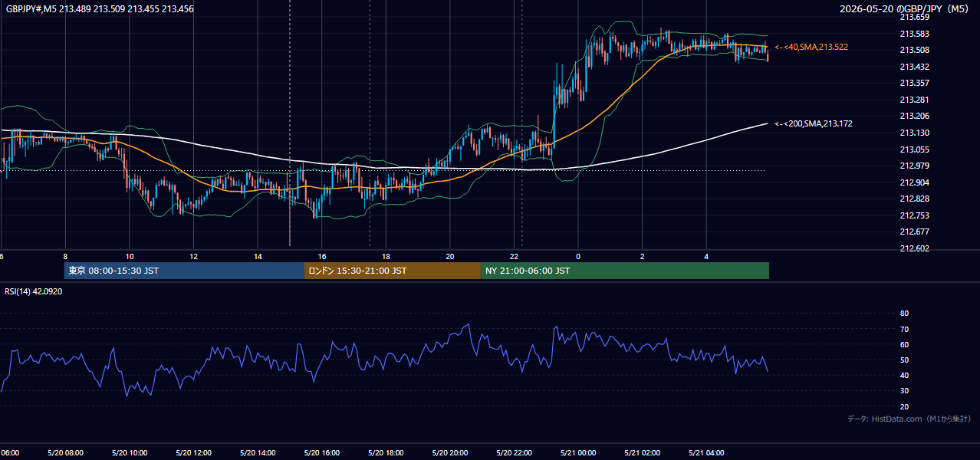Screen dimensions: 980x460
Task: Click the 213.357 price axis label
Action: pyautogui.click(x=914, y=83)
